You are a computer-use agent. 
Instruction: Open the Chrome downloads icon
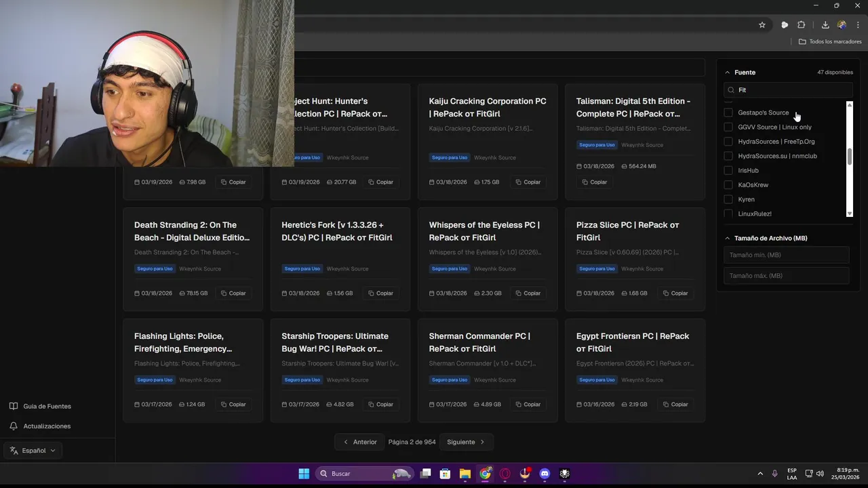pos(825,25)
